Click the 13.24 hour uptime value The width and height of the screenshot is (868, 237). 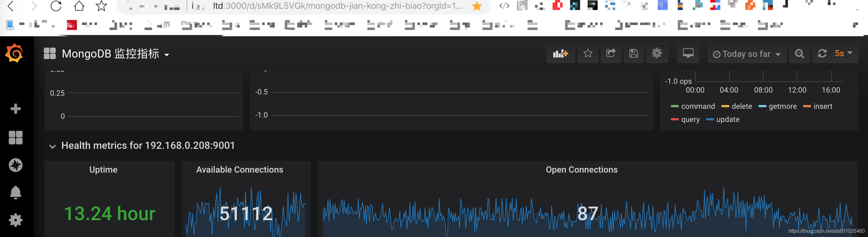tap(110, 214)
